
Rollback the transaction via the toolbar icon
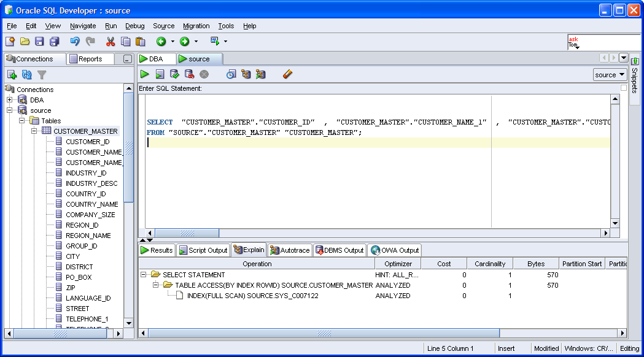(x=189, y=74)
